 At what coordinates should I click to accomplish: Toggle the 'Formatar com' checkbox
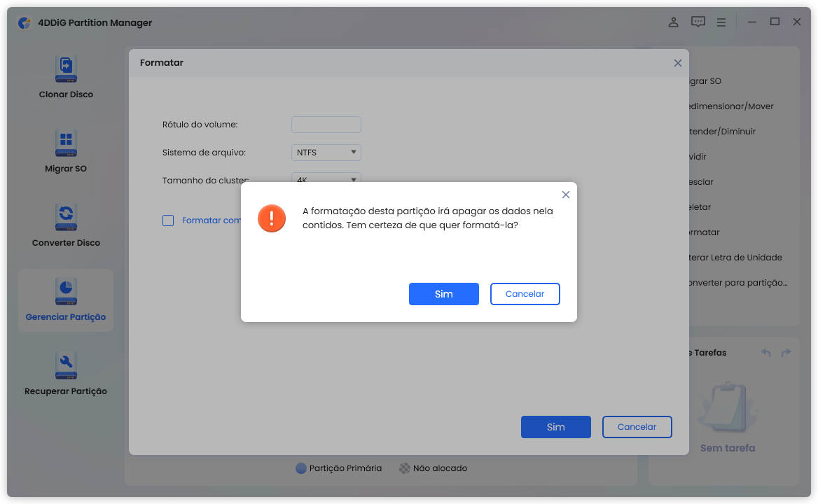(168, 220)
